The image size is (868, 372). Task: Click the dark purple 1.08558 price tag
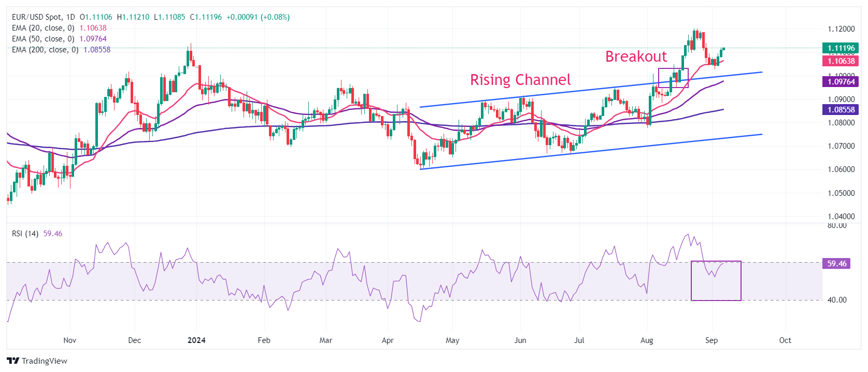pos(841,109)
